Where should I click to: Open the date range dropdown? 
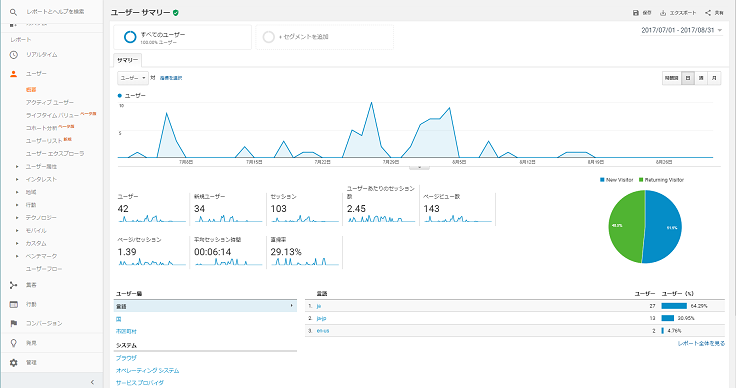pos(682,30)
